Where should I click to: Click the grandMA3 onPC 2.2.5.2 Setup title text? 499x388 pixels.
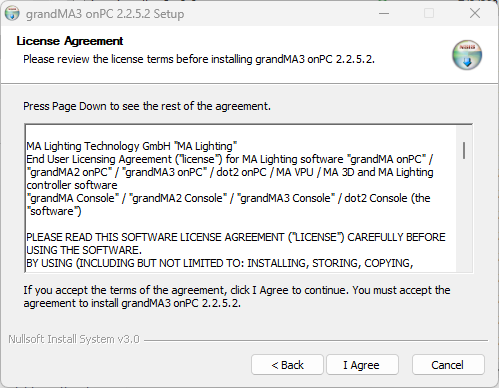tap(105, 14)
